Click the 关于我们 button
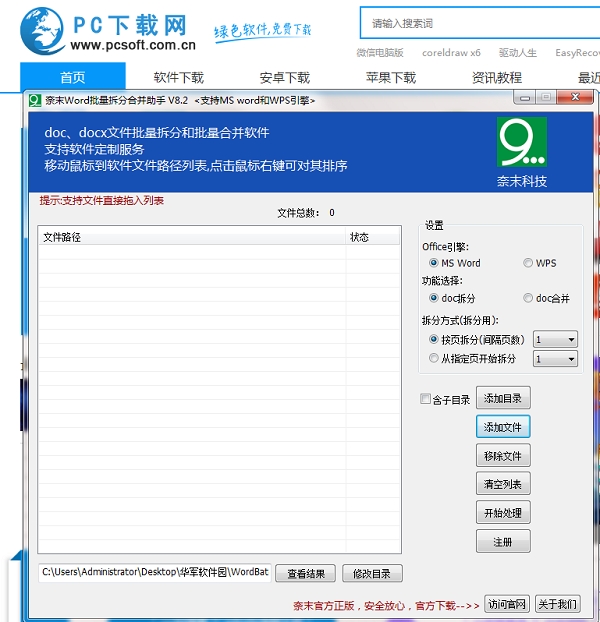Viewport: 600px width, 622px height. 558,604
